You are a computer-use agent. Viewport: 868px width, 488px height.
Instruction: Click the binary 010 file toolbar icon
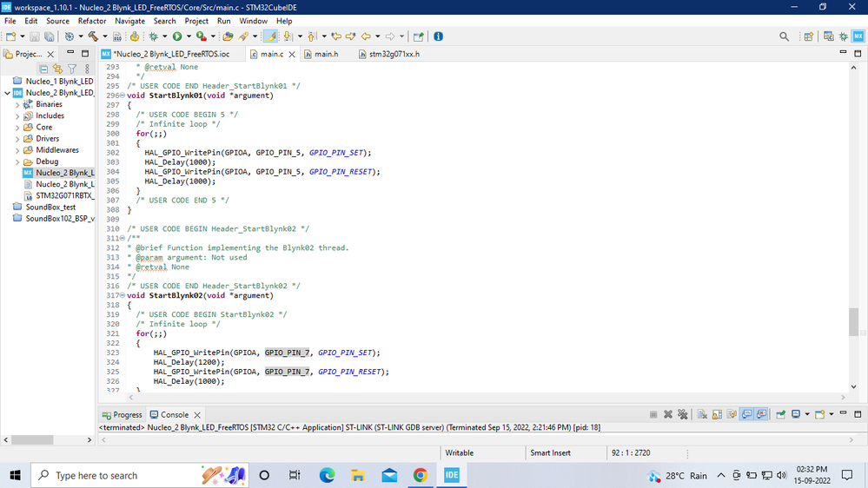tap(116, 36)
